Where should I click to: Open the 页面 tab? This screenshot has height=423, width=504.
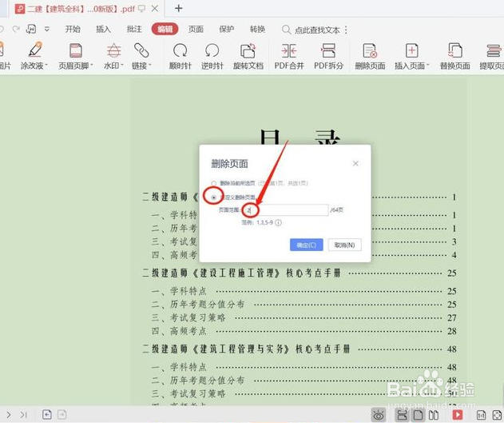tap(196, 30)
